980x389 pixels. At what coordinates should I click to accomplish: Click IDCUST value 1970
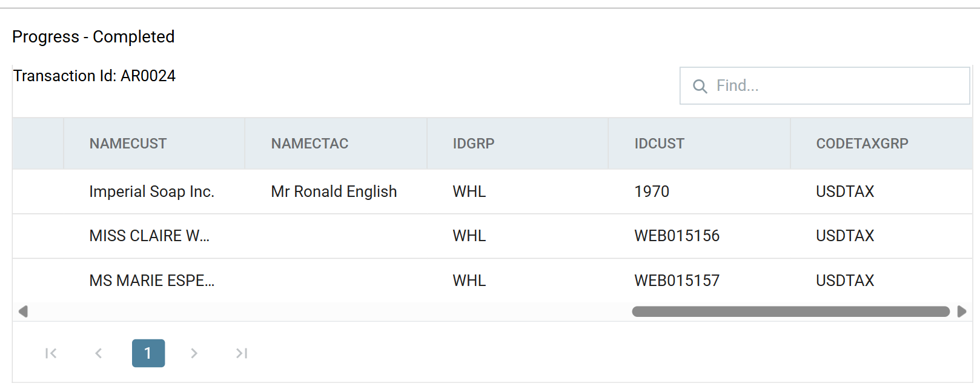coord(652,191)
